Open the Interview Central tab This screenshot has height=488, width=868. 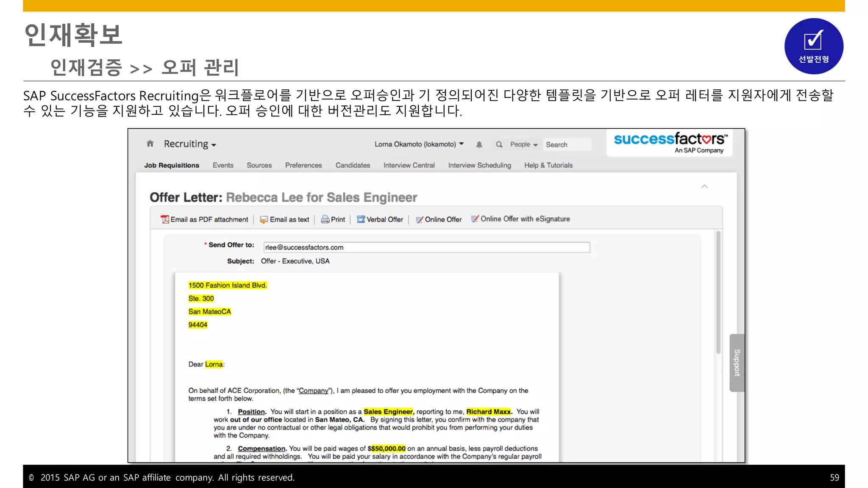409,165
